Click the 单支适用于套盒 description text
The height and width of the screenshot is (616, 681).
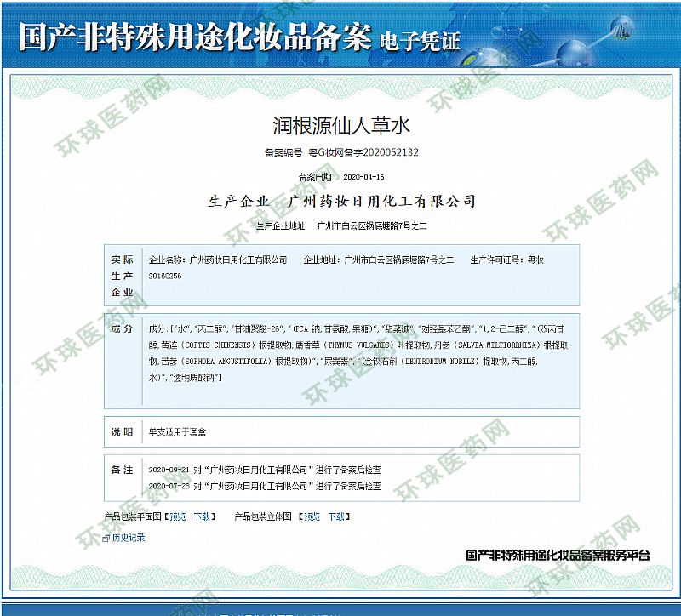point(172,432)
